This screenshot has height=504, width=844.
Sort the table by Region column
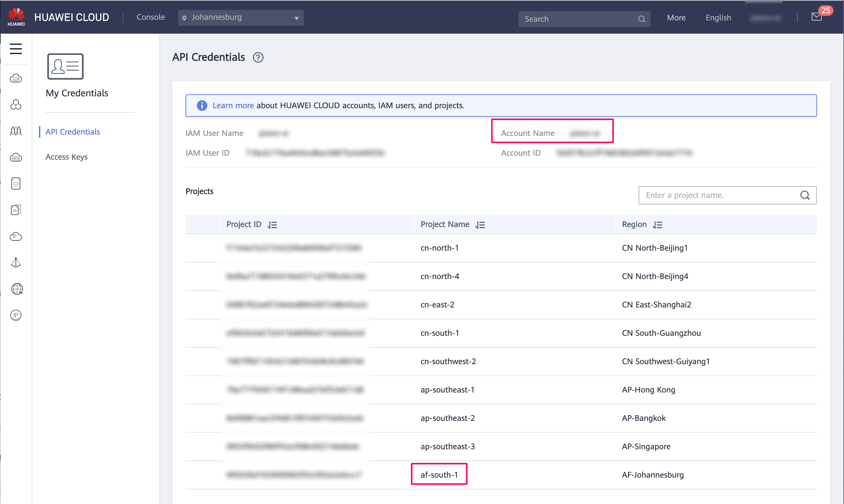coord(657,225)
